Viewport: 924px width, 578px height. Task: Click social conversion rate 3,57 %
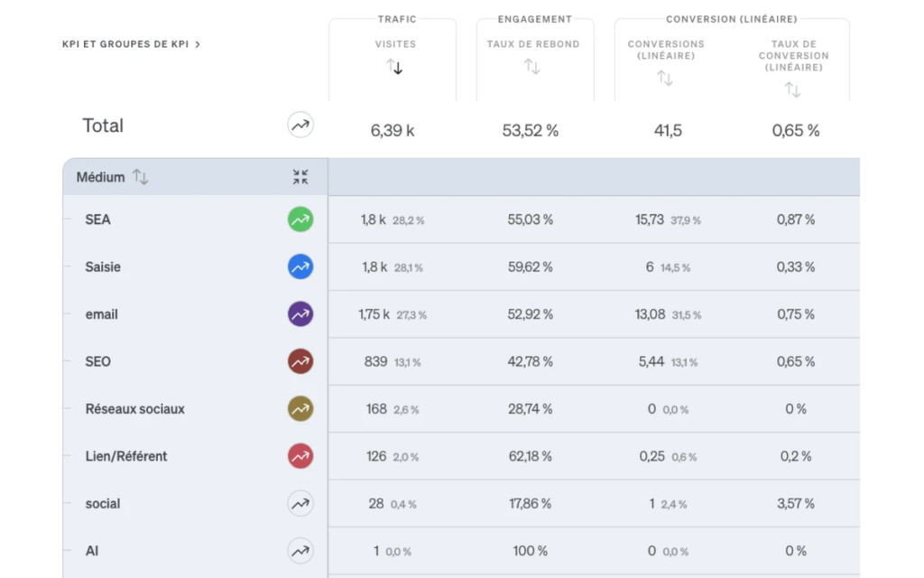pos(796,504)
